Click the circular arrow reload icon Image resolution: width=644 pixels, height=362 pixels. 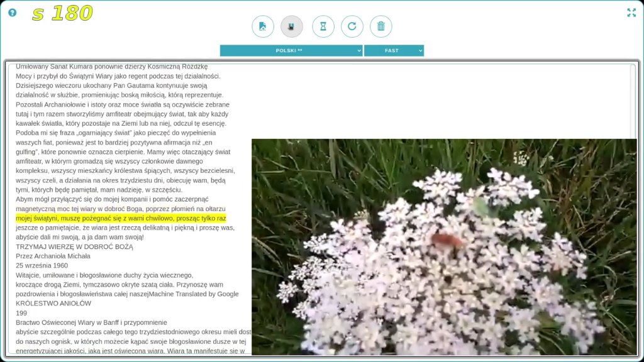point(352,26)
